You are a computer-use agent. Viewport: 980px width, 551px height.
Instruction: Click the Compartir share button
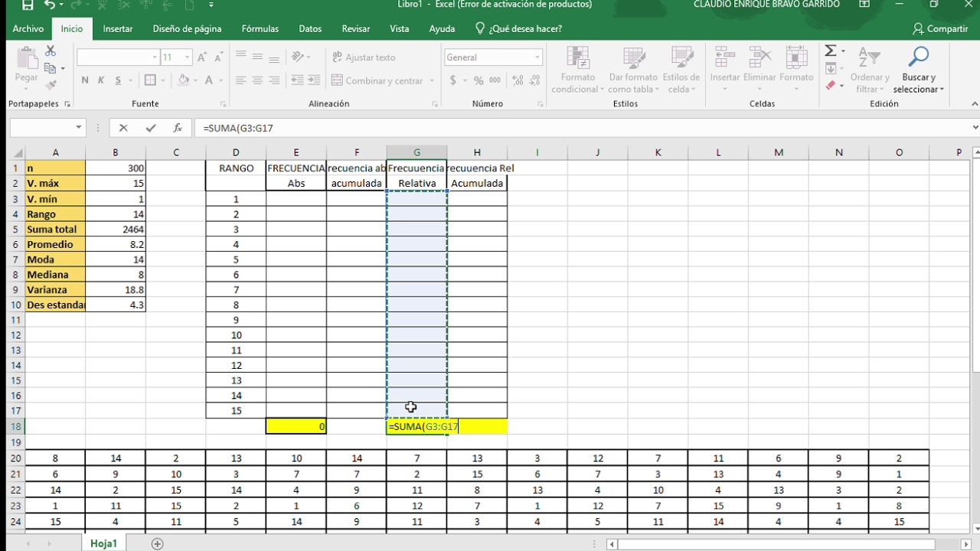[x=941, y=29]
